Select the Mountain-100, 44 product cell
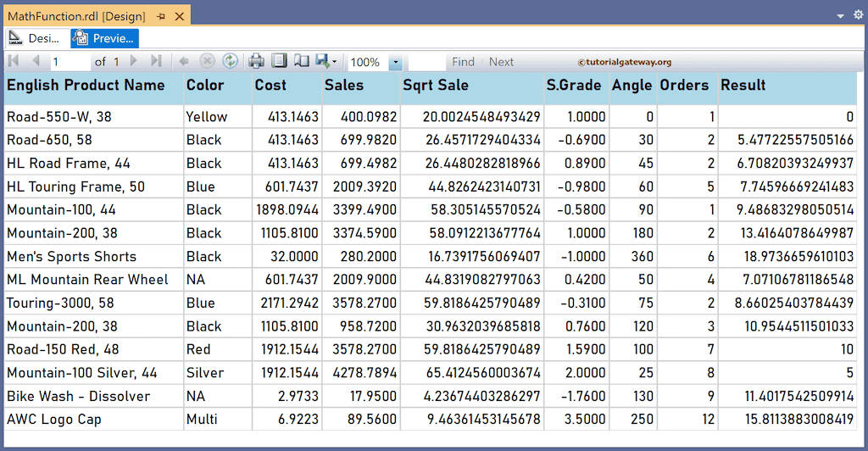The image size is (868, 451). tap(93, 209)
